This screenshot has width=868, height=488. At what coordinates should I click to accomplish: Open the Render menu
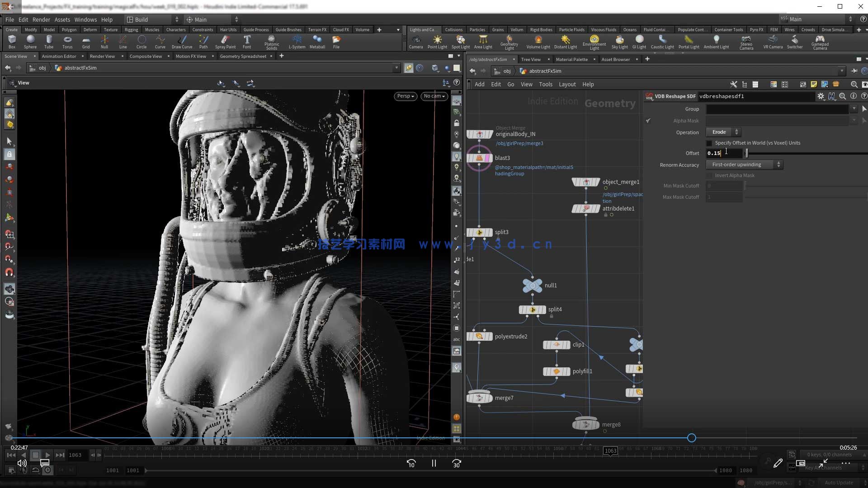tap(41, 19)
